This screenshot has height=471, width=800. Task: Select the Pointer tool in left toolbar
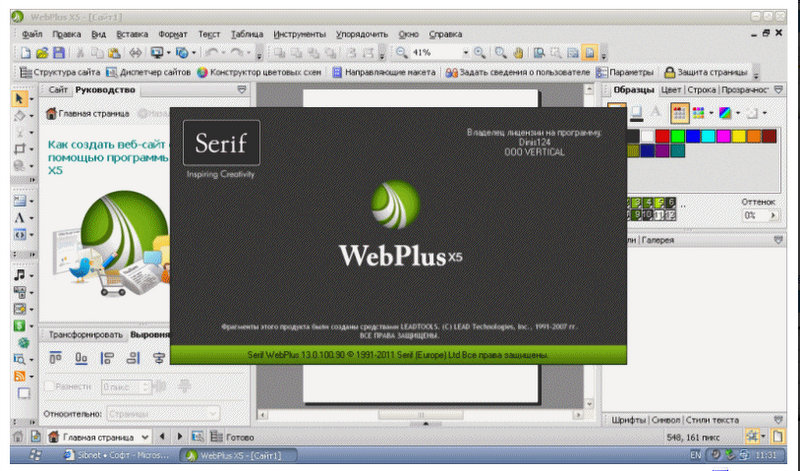coord(19,98)
